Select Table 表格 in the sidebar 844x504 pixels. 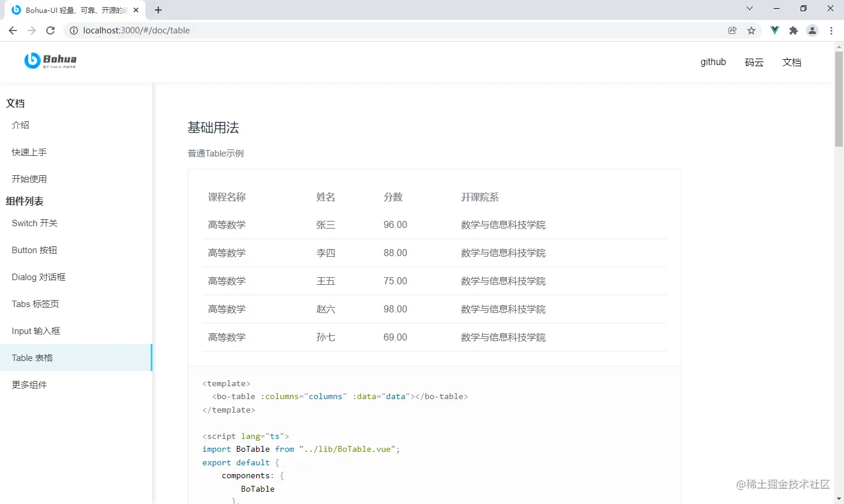76,357
